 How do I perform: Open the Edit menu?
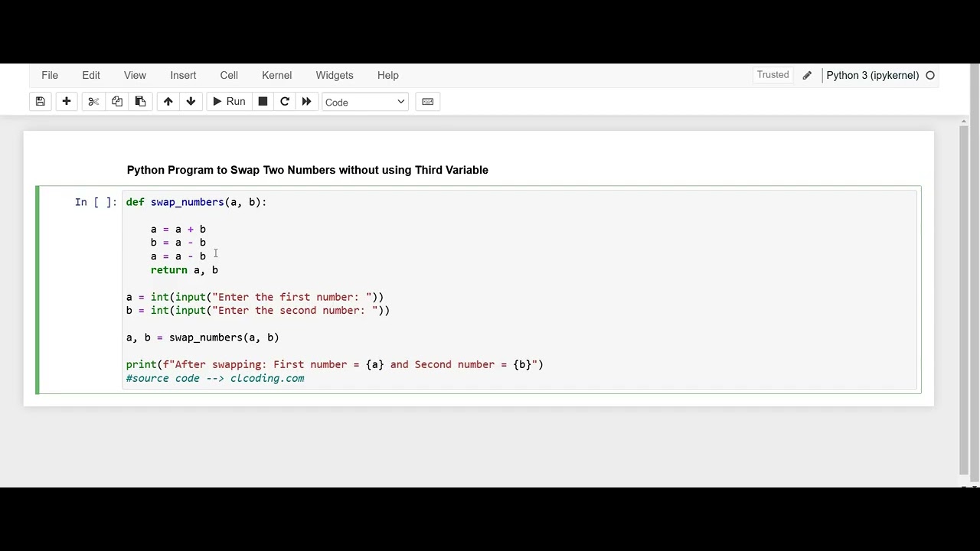click(91, 75)
